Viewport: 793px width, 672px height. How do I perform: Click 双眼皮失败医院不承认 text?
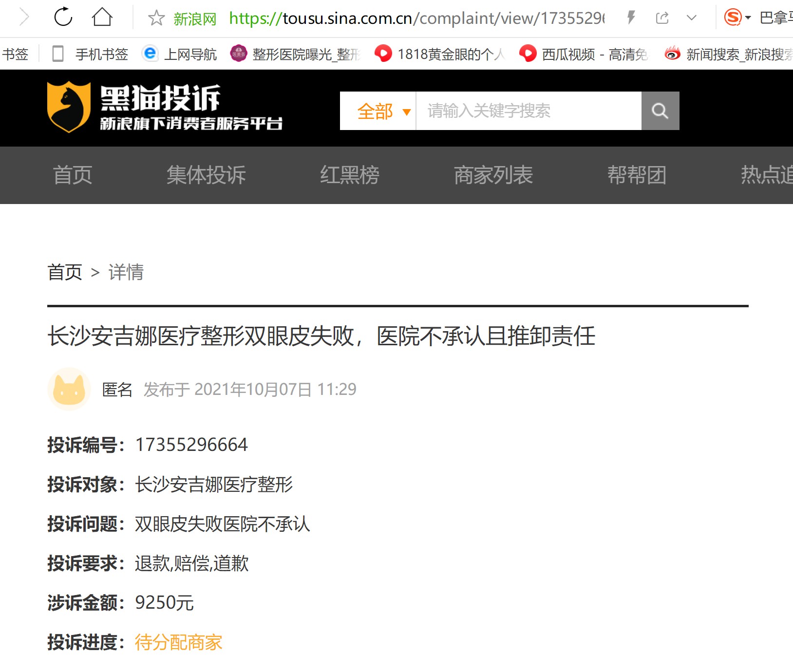click(223, 524)
